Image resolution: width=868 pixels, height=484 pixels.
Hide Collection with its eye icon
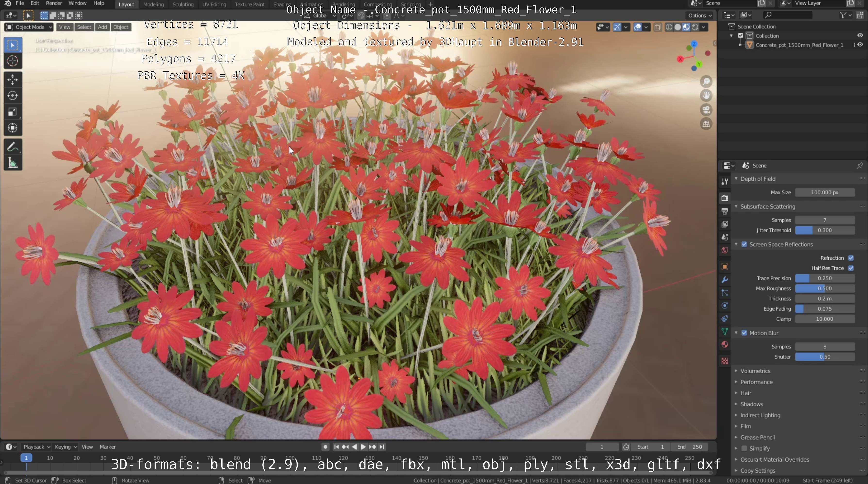point(860,36)
